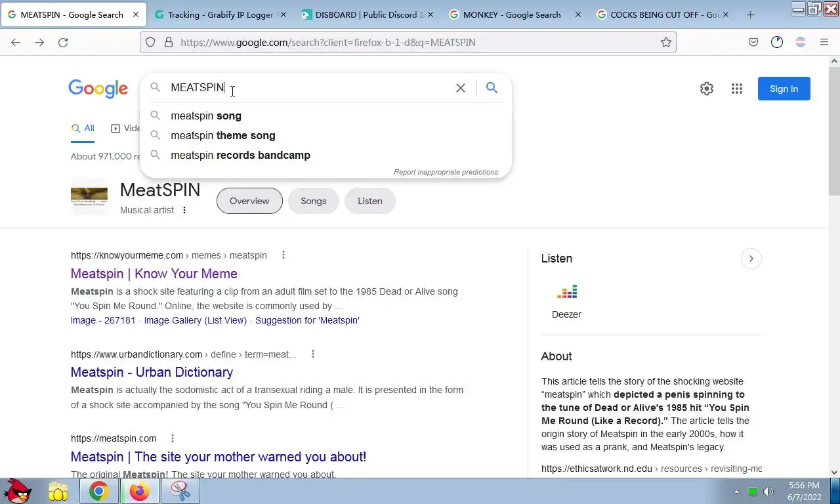The height and width of the screenshot is (504, 840).
Task: Open Meatspin Know Your Meme result
Action: [154, 274]
